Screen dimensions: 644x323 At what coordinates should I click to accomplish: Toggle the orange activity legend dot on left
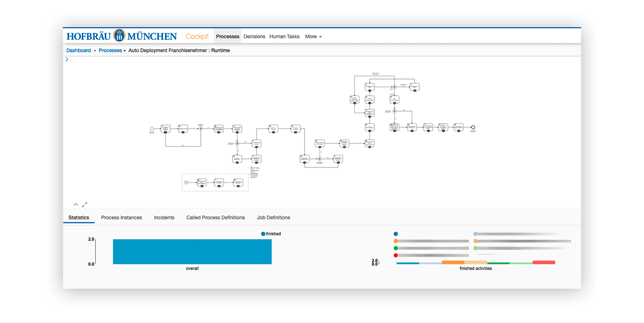coord(396,241)
